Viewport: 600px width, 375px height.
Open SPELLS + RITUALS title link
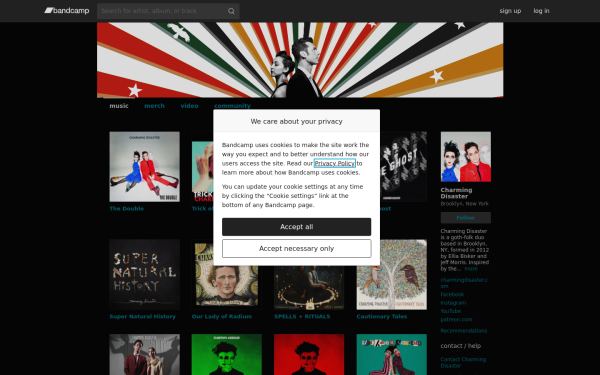point(302,316)
